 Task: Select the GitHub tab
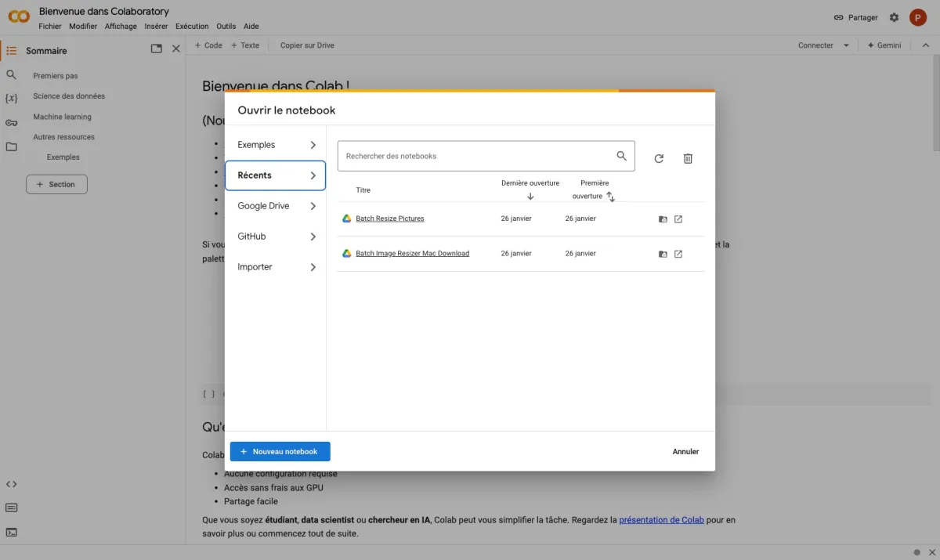275,237
